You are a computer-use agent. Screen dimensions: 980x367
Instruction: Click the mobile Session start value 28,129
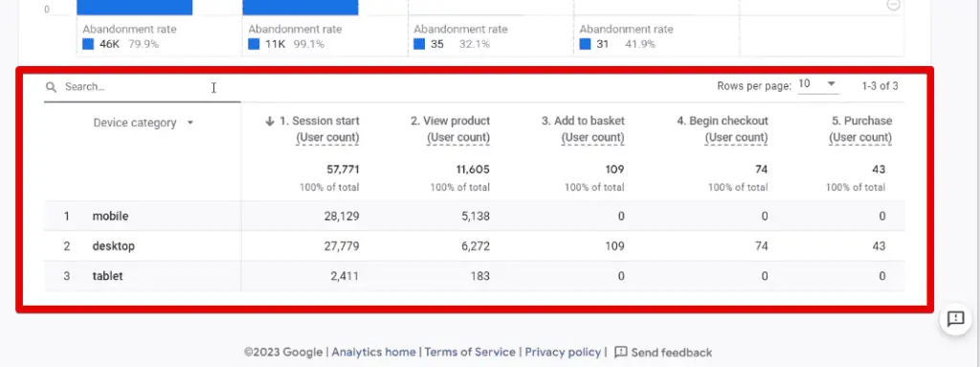tap(343, 216)
